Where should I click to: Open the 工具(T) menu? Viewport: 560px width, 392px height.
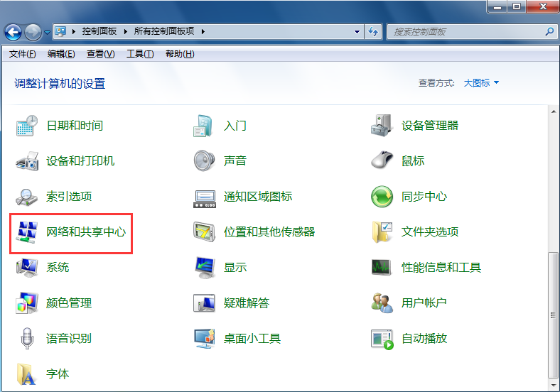pyautogui.click(x=140, y=54)
